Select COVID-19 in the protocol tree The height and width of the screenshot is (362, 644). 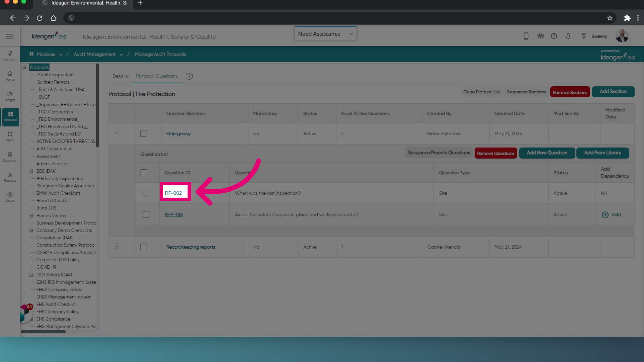pos(46,267)
